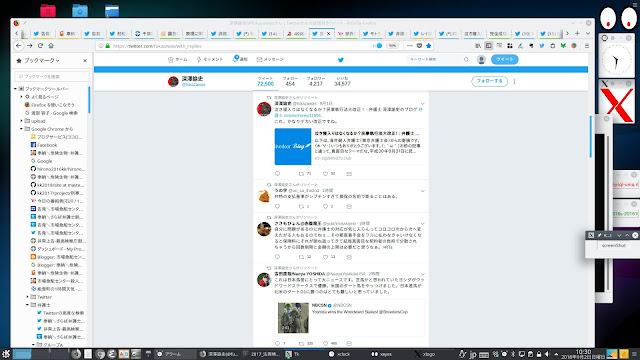The height and width of the screenshot is (360, 640).
Task: Reload the page with the refresh icon
Action: click(40, 46)
